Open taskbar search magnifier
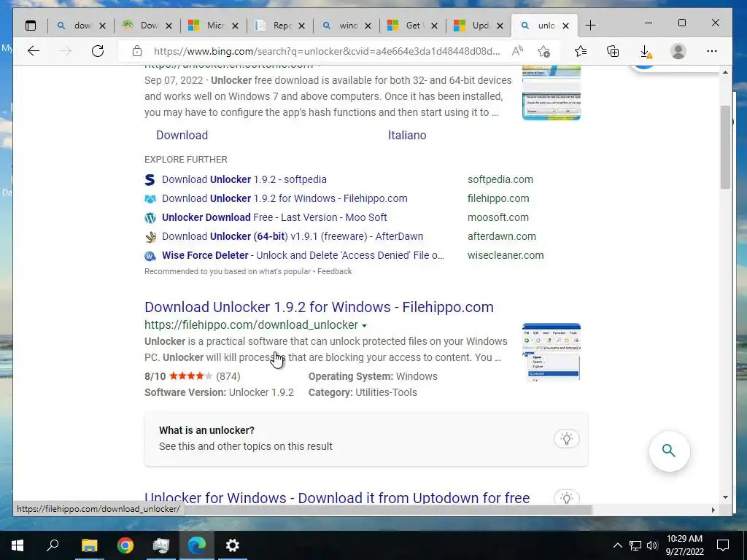 click(x=53, y=545)
